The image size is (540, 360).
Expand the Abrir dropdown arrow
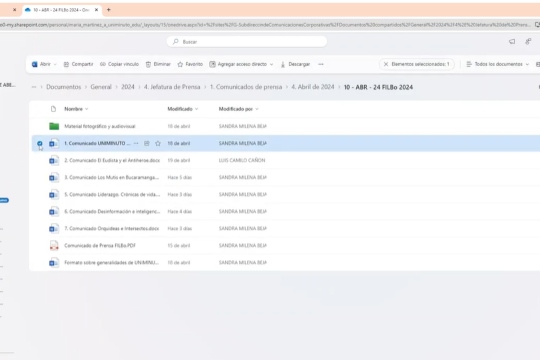coord(55,64)
